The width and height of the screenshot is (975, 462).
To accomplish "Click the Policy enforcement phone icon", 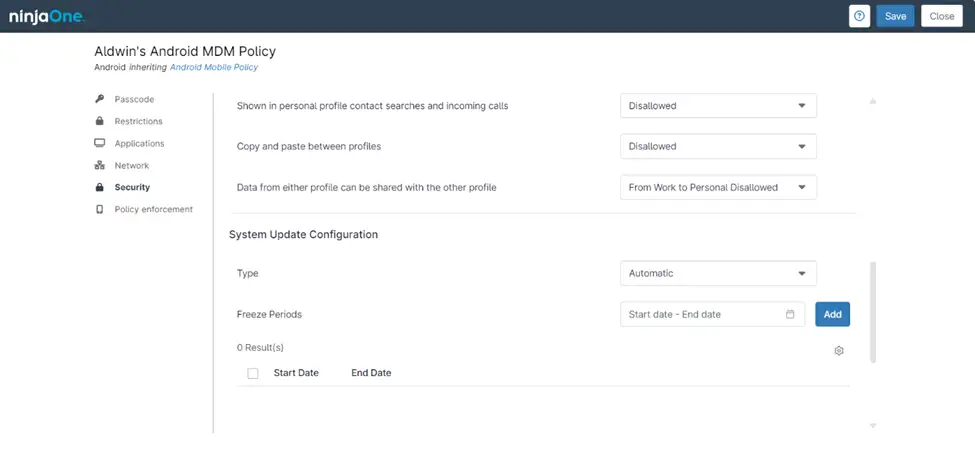I will pyautogui.click(x=99, y=210).
